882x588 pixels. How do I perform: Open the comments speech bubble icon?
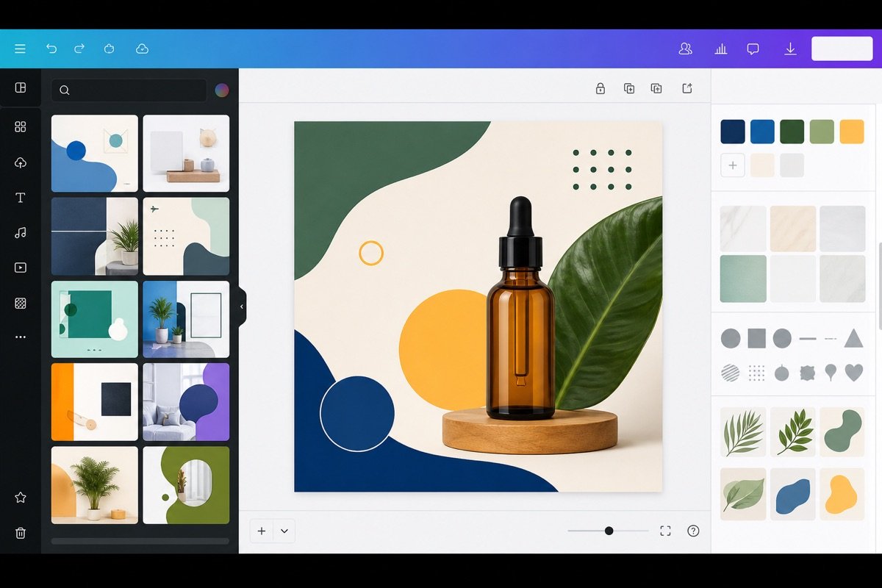point(753,49)
